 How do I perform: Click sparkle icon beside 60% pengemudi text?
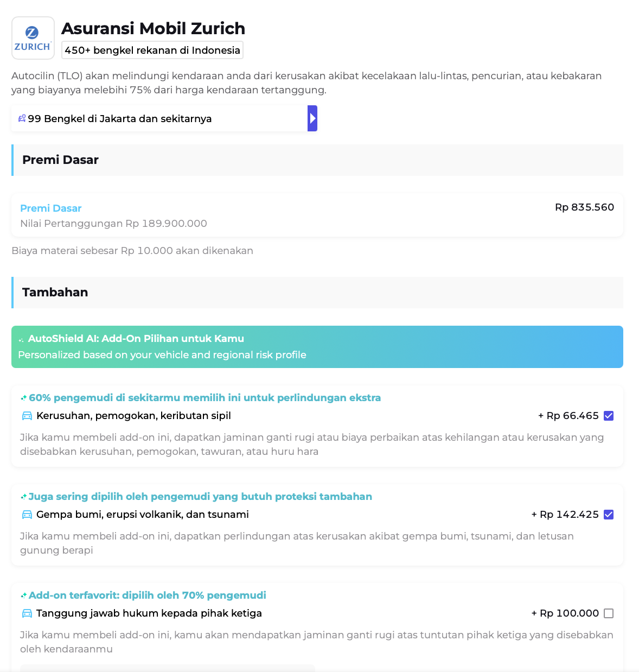[x=24, y=398]
